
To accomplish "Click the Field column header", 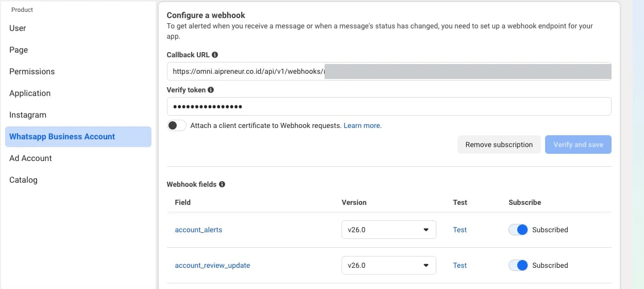I will click(x=183, y=202).
